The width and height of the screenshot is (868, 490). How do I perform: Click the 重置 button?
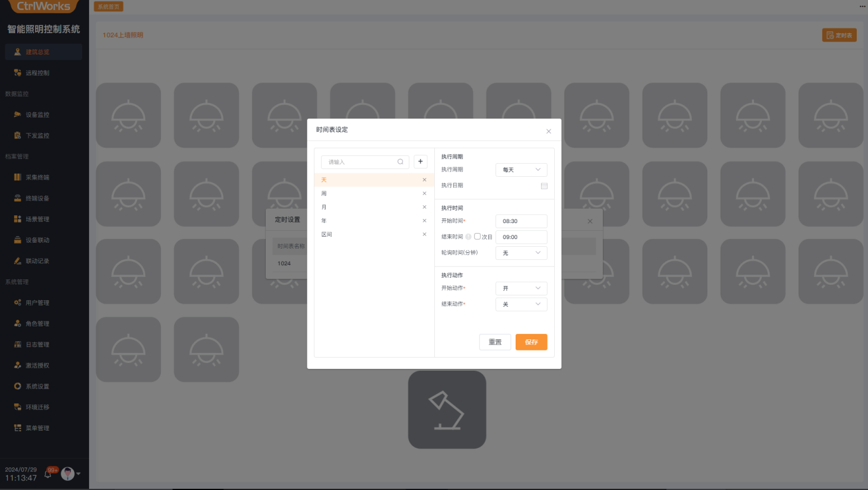pyautogui.click(x=495, y=342)
